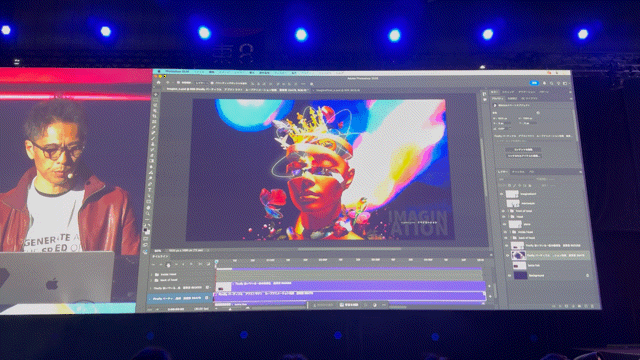Open the Timeline panel tab
This screenshot has height=360, width=640.
pyautogui.click(x=160, y=256)
